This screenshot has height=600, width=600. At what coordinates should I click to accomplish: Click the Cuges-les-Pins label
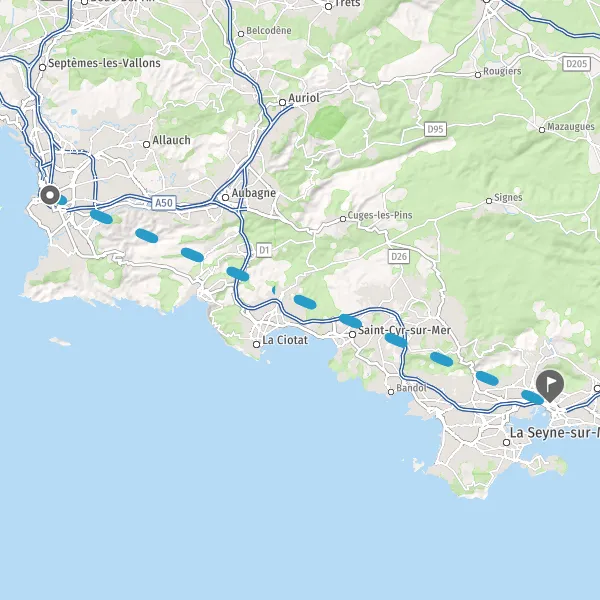[x=380, y=215]
